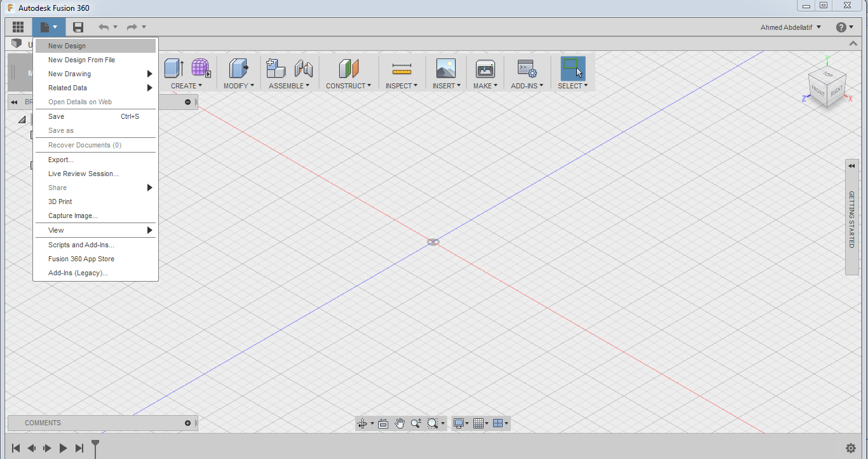Choose Save in the File menu
Image resolution: width=868 pixels, height=459 pixels.
[95, 116]
